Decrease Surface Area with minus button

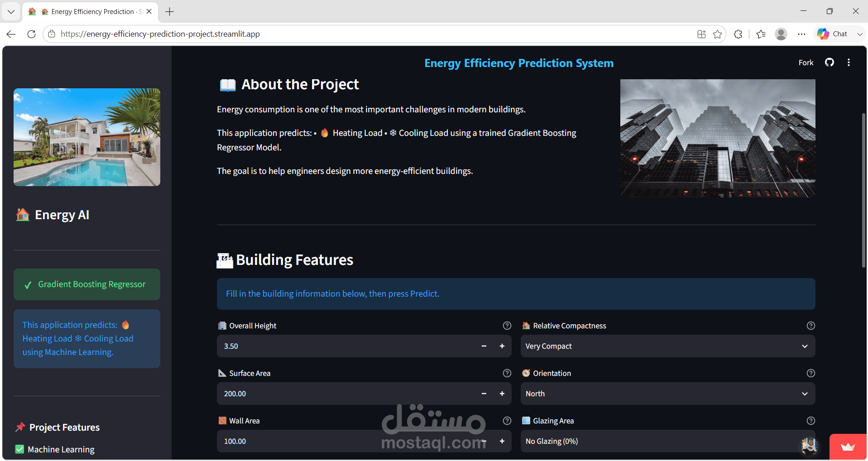[484, 394]
